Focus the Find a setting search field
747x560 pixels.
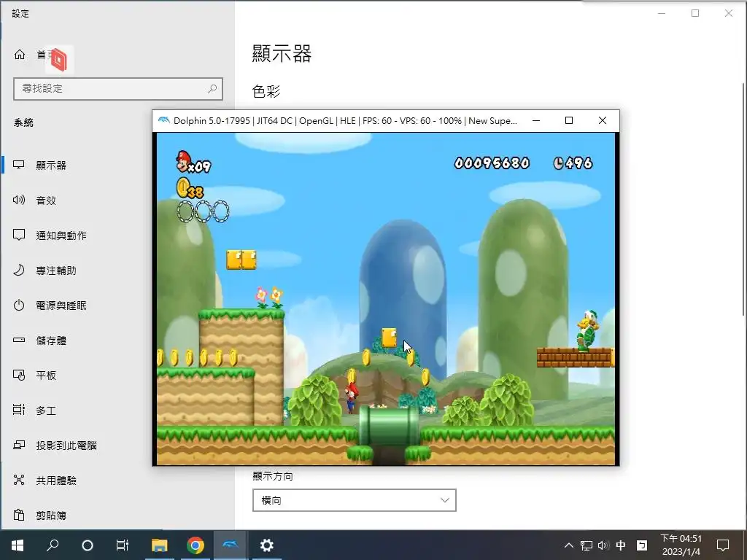click(x=117, y=88)
